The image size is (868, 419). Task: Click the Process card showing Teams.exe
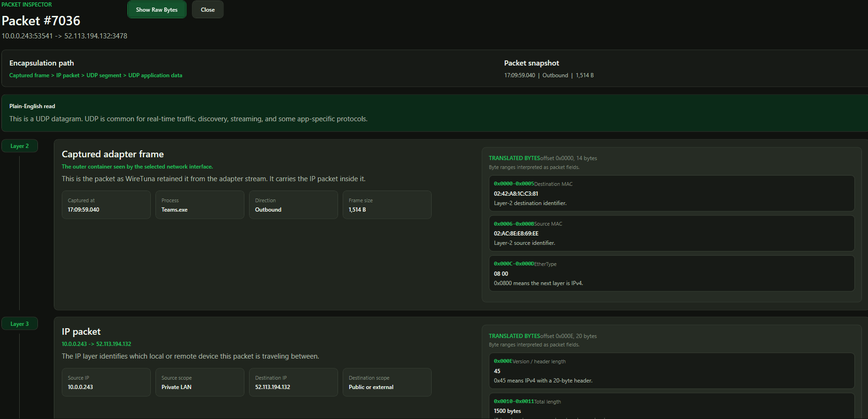point(200,205)
